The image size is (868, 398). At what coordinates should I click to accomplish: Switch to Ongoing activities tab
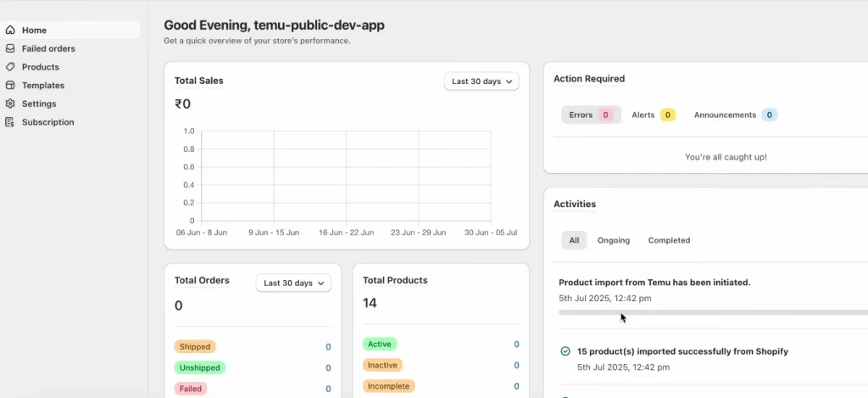click(614, 240)
